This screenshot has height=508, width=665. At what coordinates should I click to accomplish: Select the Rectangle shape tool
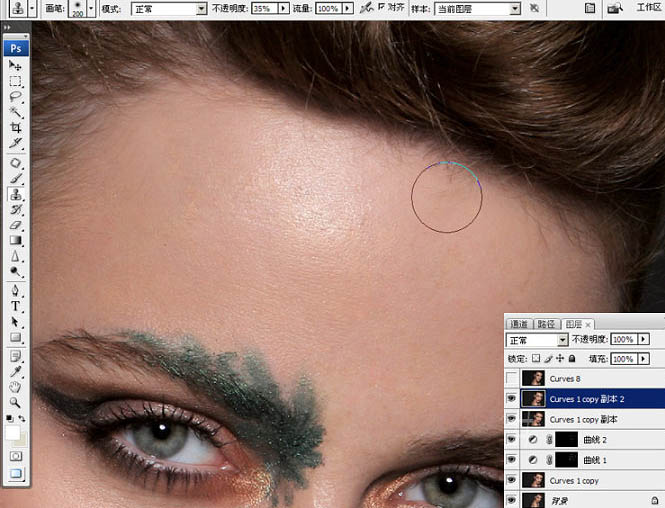(16, 338)
